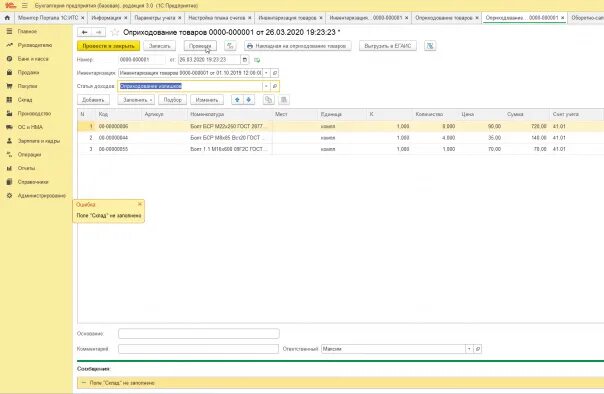Close the Информация tab
This screenshot has width=604, height=394.
126,18
